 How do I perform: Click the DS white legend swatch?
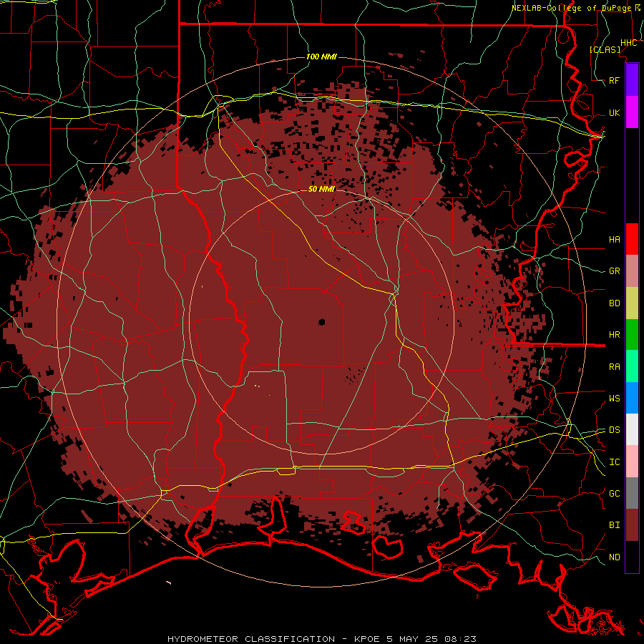pos(632,429)
